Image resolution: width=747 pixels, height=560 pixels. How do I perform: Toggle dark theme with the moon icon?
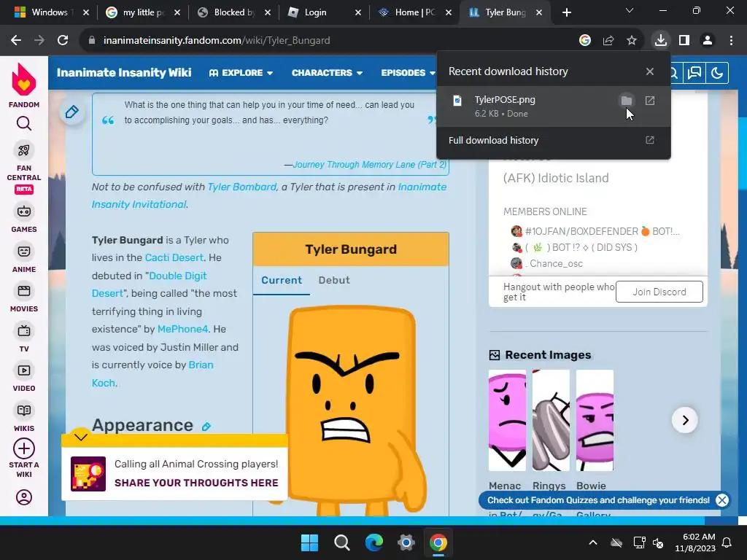pos(717,73)
